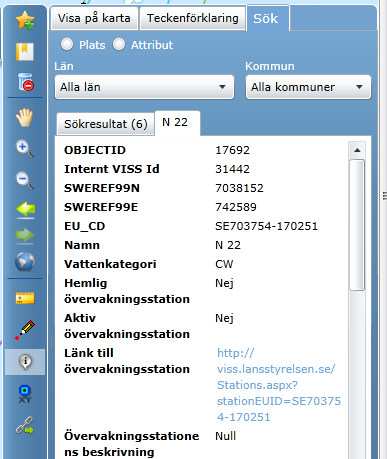Click the results scrollbar thumb
Image resolution: width=387 pixels, height=459 pixels.
(357, 225)
